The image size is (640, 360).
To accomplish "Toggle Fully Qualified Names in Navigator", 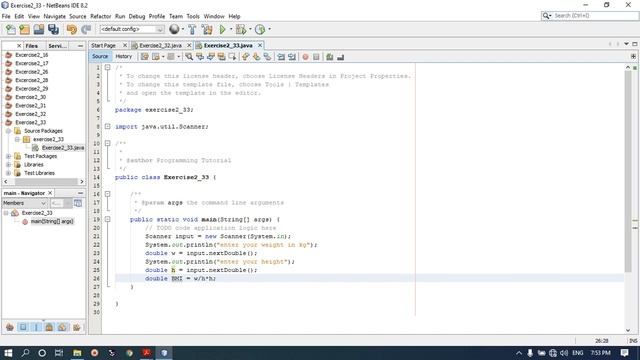I will (76, 327).
